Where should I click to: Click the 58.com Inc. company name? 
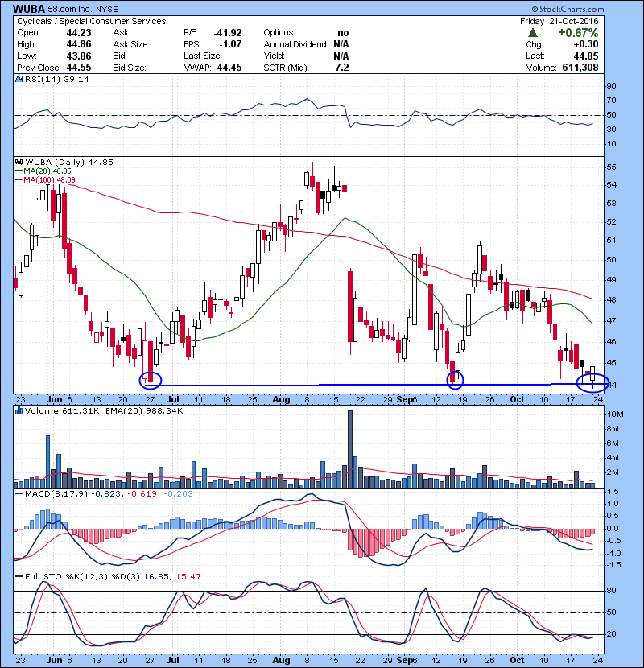click(68, 9)
